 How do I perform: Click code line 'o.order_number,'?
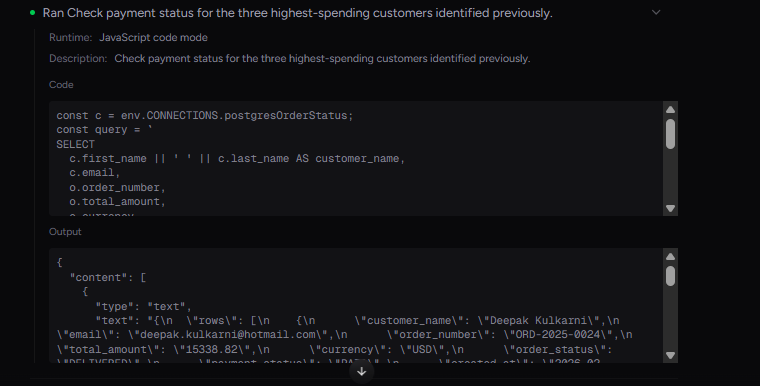tap(117, 188)
